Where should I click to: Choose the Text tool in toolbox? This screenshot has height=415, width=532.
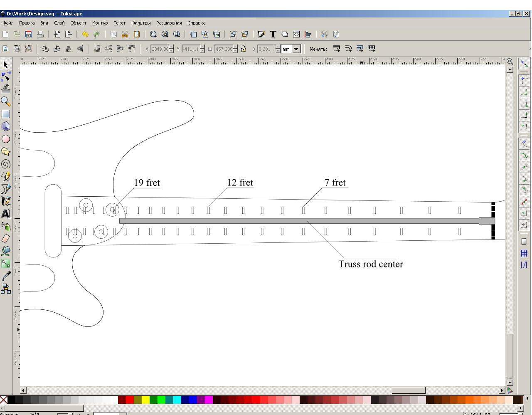tap(6, 214)
